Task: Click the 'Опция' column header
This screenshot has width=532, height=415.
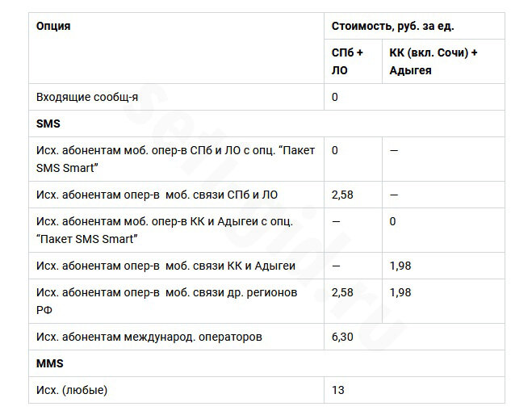Action: tap(53, 26)
